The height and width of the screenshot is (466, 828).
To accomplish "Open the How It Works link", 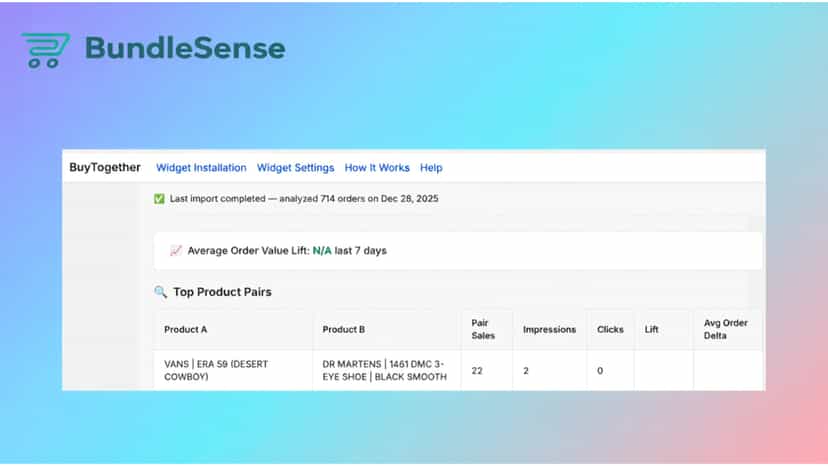I will 377,168.
